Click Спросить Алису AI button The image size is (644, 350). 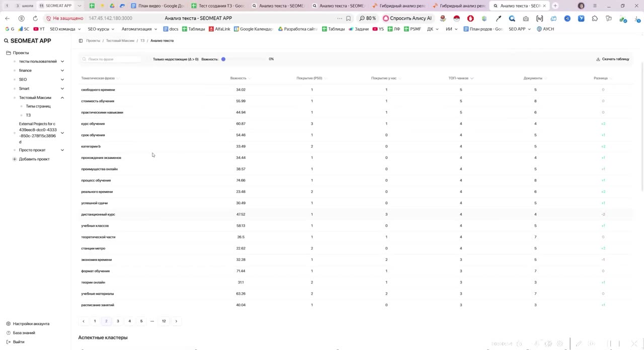(407, 18)
